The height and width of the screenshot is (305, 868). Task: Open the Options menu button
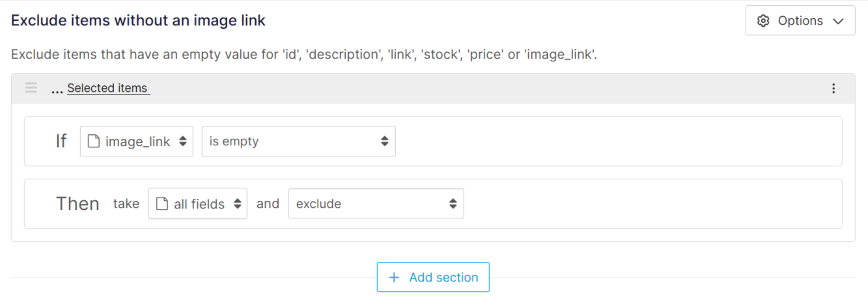(800, 21)
